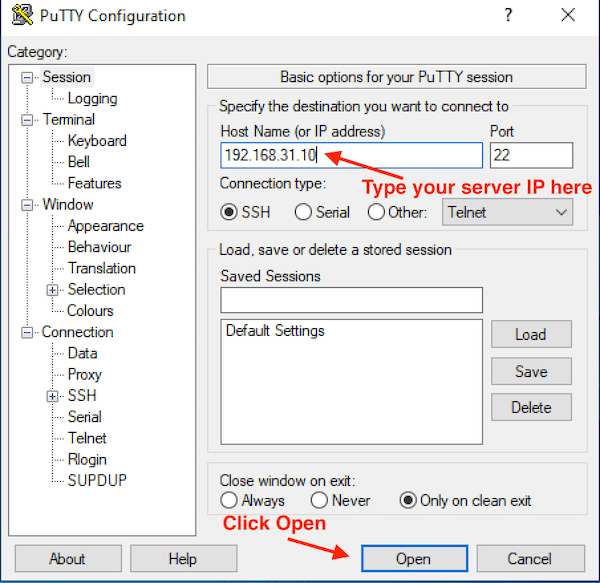This screenshot has width=600, height=583.
Task: Select the Other connection type radio button
Action: (x=377, y=212)
